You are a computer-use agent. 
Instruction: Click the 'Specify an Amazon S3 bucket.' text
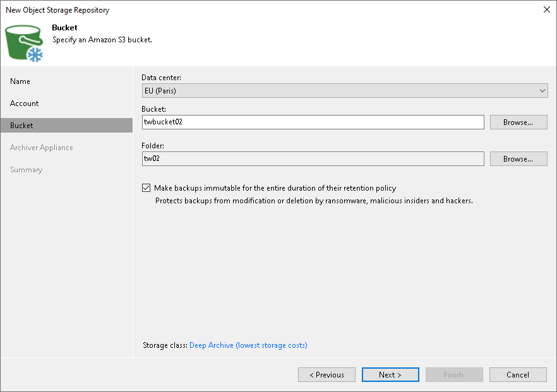(102, 40)
